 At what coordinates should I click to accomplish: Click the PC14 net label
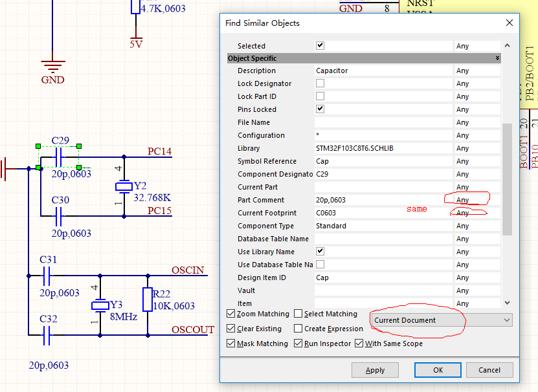159,151
